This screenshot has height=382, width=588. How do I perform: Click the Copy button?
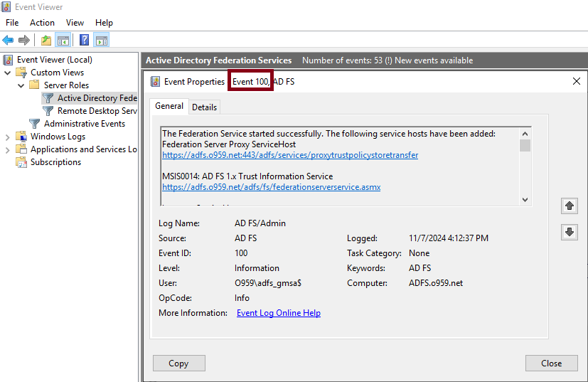pyautogui.click(x=179, y=364)
